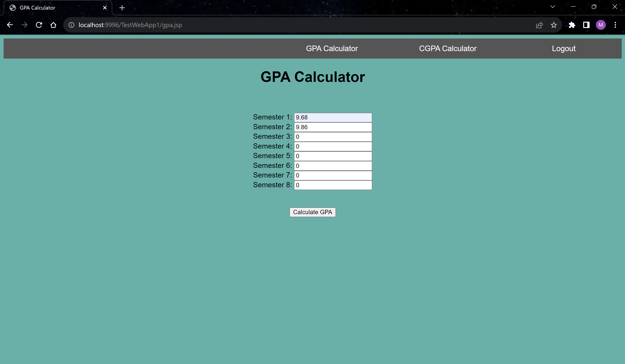The width and height of the screenshot is (625, 364).
Task: Click the site information icon in address bar
Action: point(71,25)
